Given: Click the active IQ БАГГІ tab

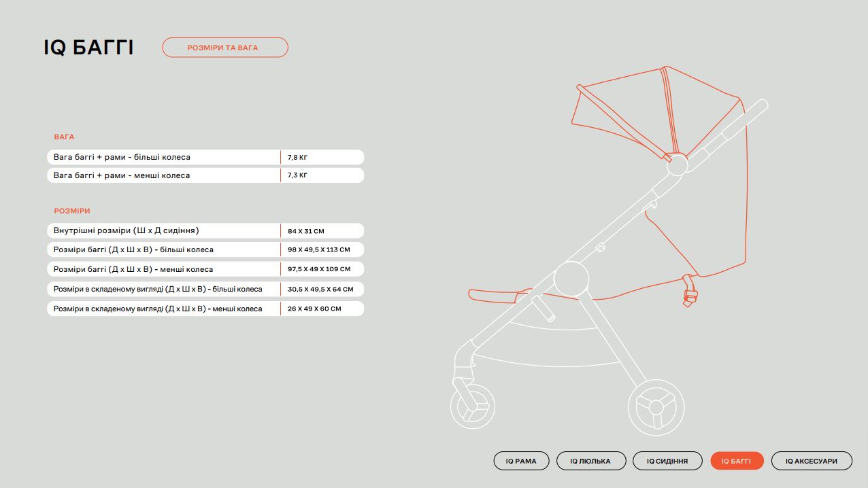Looking at the screenshot, I should point(737,461).
